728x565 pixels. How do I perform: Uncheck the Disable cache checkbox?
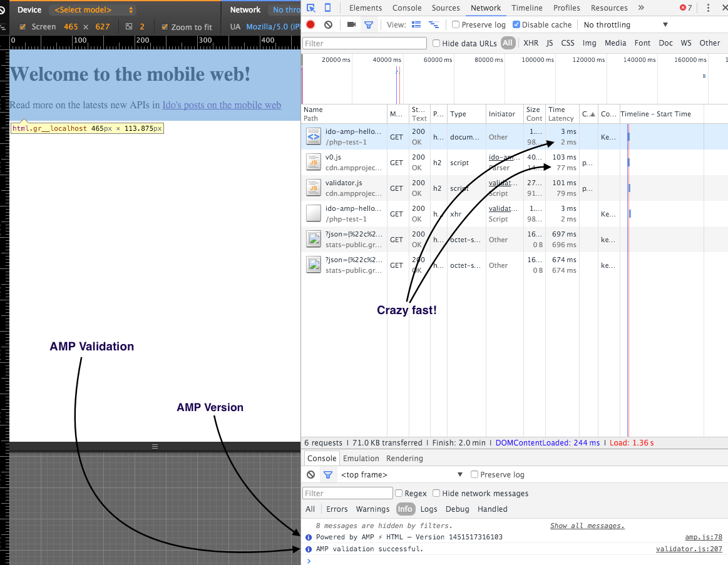coord(516,25)
